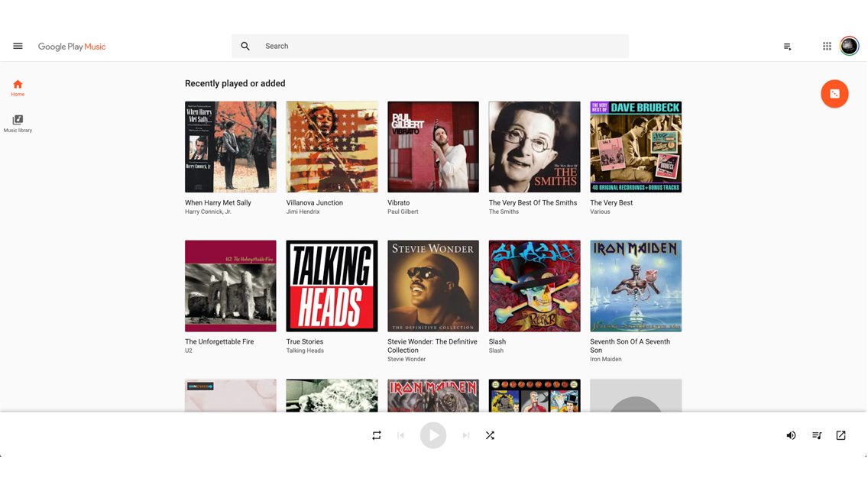The width and height of the screenshot is (868, 488).
Task: Click 'The Unforgettable Fire' title
Action: (x=219, y=342)
